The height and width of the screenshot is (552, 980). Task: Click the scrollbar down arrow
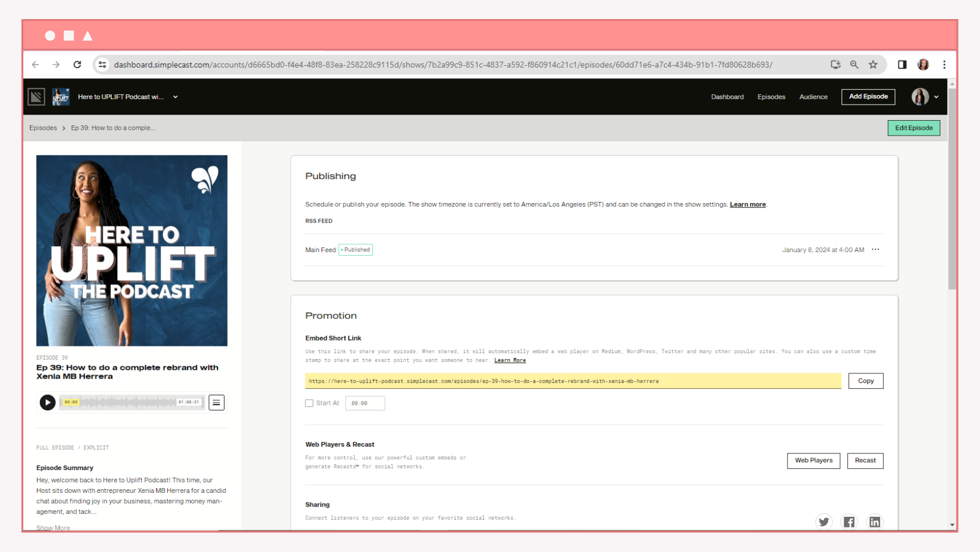click(x=952, y=525)
